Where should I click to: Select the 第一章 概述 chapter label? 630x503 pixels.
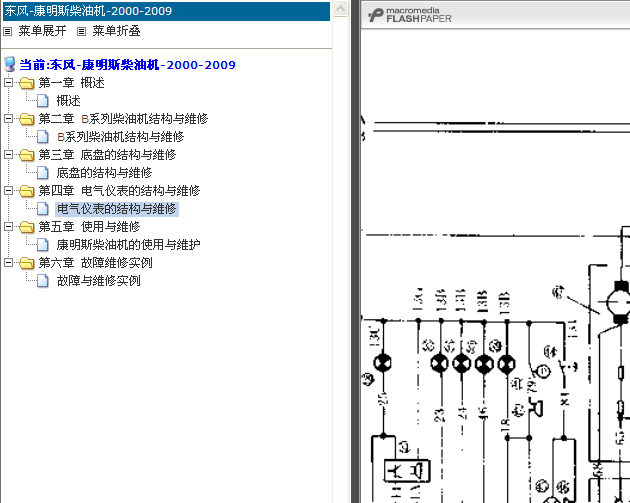click(72, 83)
